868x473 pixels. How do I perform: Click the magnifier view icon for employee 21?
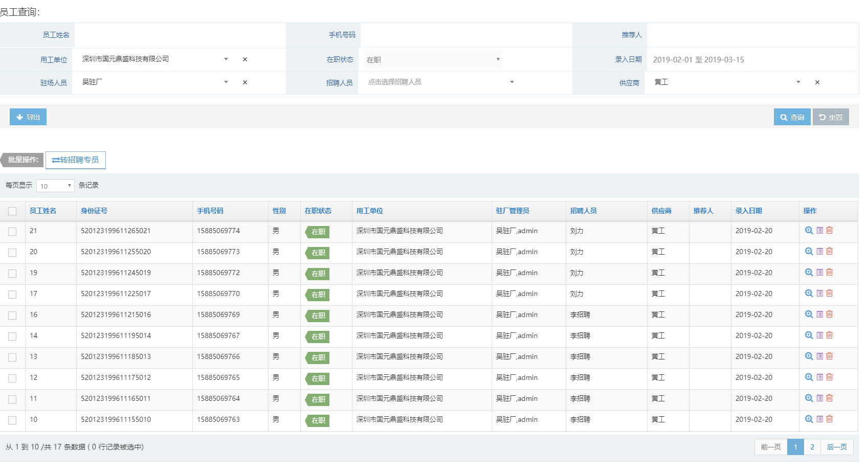click(809, 231)
